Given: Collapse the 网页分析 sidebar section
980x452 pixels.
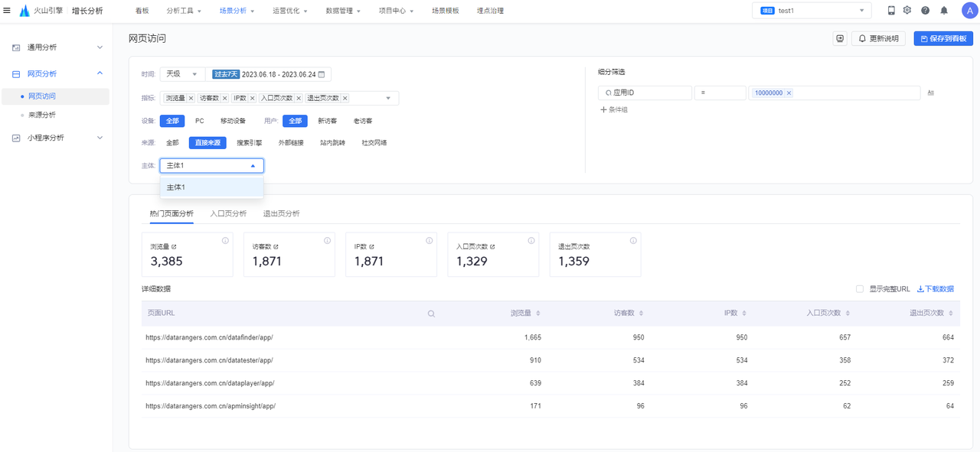Looking at the screenshot, I should click(x=100, y=73).
